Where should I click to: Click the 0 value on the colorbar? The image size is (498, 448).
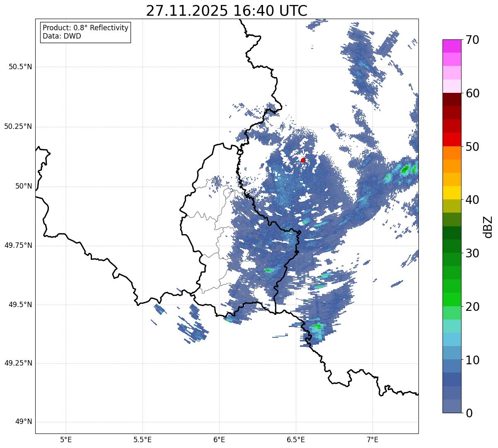pos(469,413)
